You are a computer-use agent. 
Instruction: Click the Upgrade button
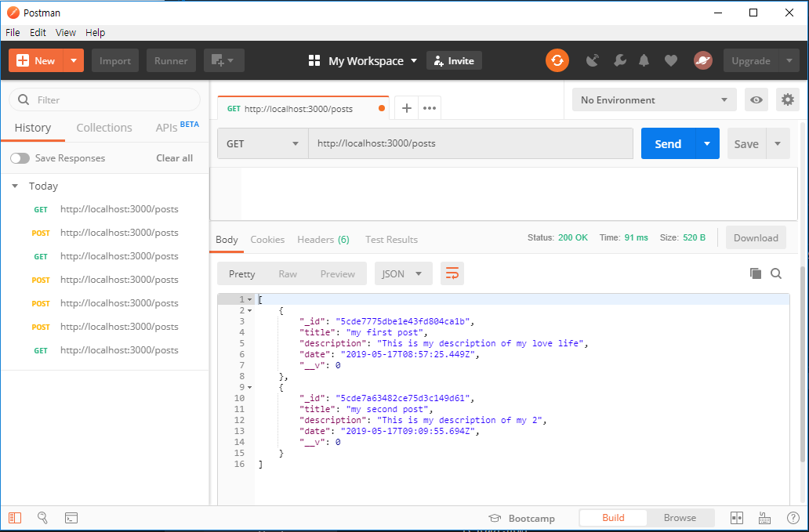(x=751, y=61)
